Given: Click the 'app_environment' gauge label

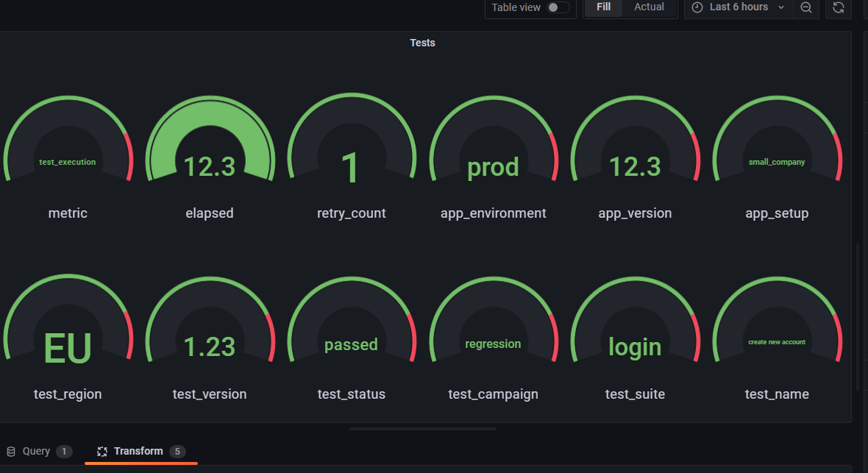Looking at the screenshot, I should pos(494,213).
